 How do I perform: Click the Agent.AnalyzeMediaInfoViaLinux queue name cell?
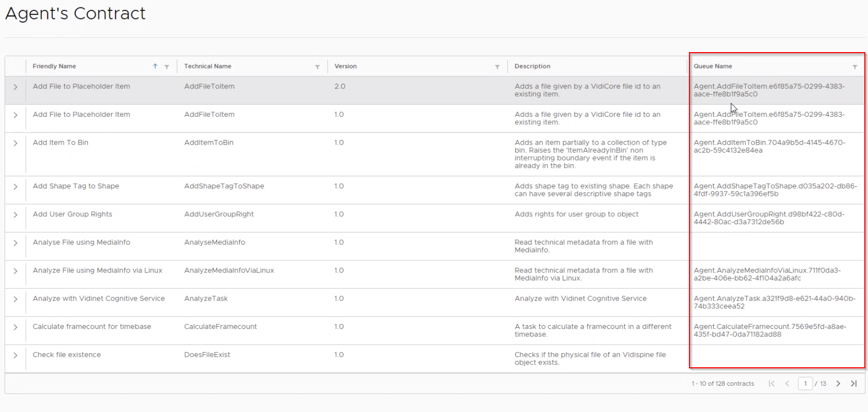(x=767, y=274)
